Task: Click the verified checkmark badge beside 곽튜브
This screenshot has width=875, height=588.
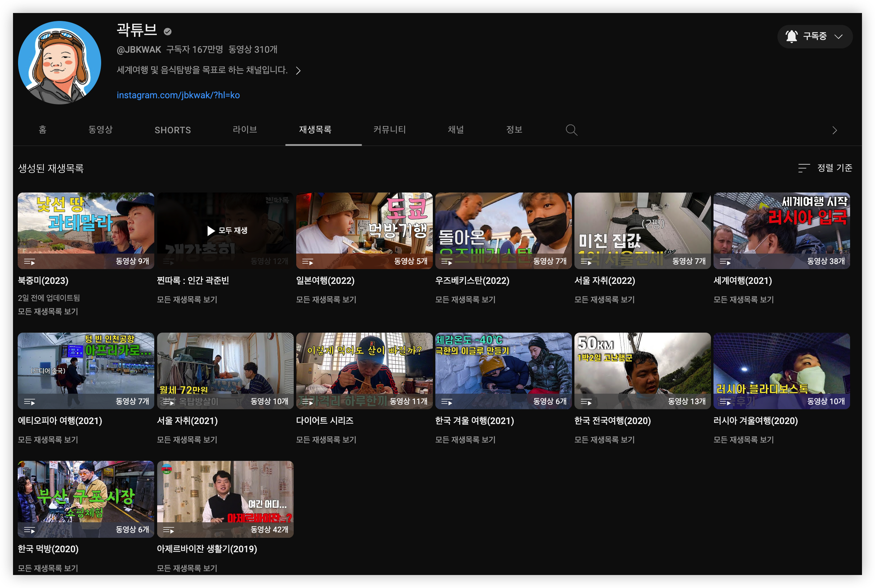Action: (x=168, y=32)
